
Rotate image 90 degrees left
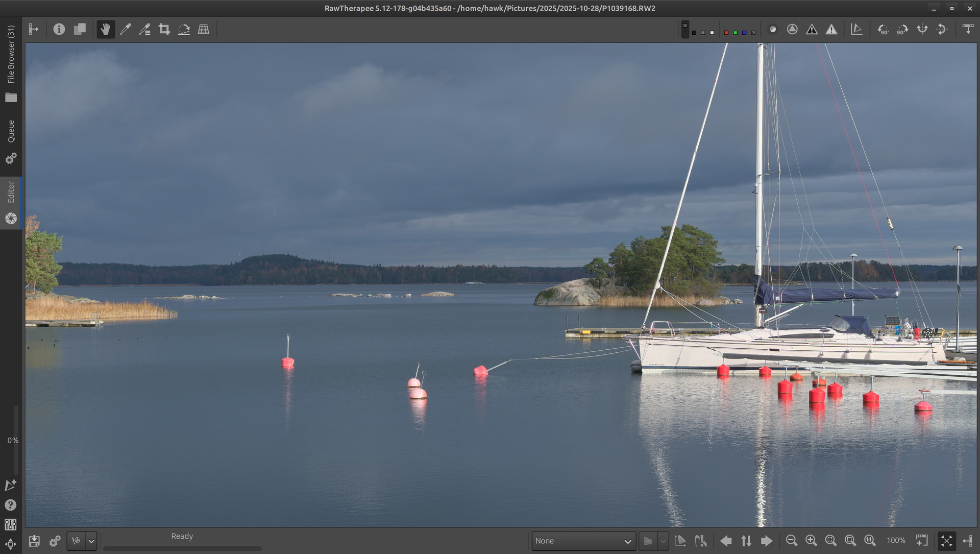coord(883,30)
